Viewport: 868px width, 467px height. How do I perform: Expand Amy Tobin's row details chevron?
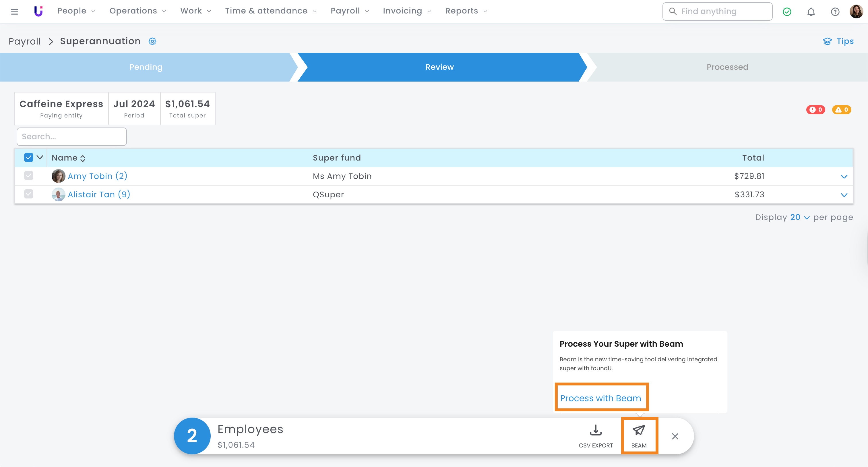point(844,176)
